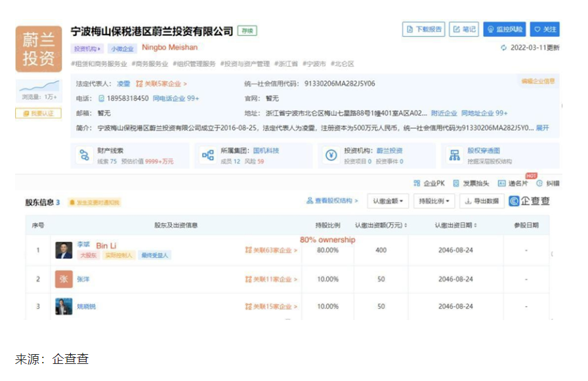This screenshot has width=588, height=381.
Task: Select the 大股东 tag under 李斌
Action: 89,255
